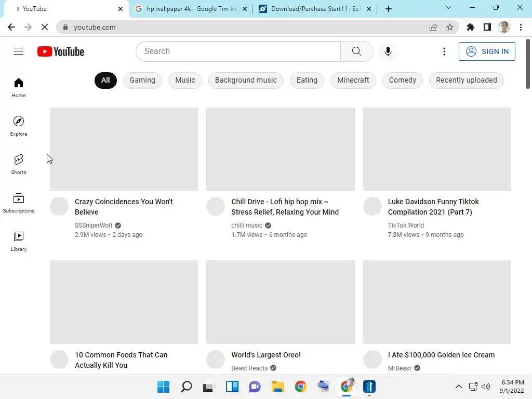View site information lock icon
532x399 pixels.
point(65,27)
